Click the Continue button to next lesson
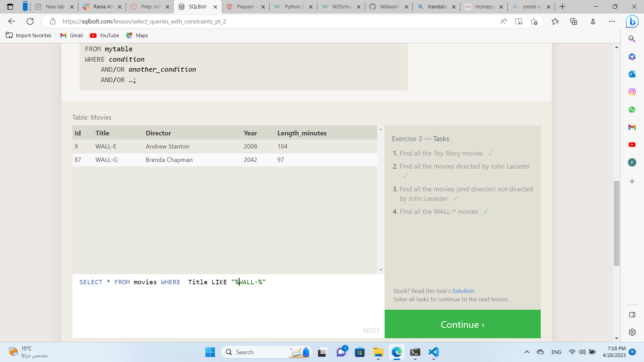Image resolution: width=644 pixels, height=362 pixels. pyautogui.click(x=462, y=324)
